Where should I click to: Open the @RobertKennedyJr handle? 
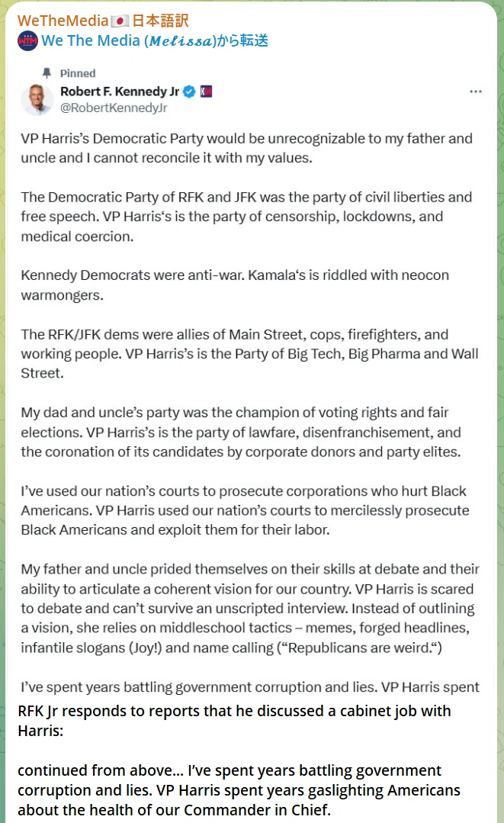[114, 108]
